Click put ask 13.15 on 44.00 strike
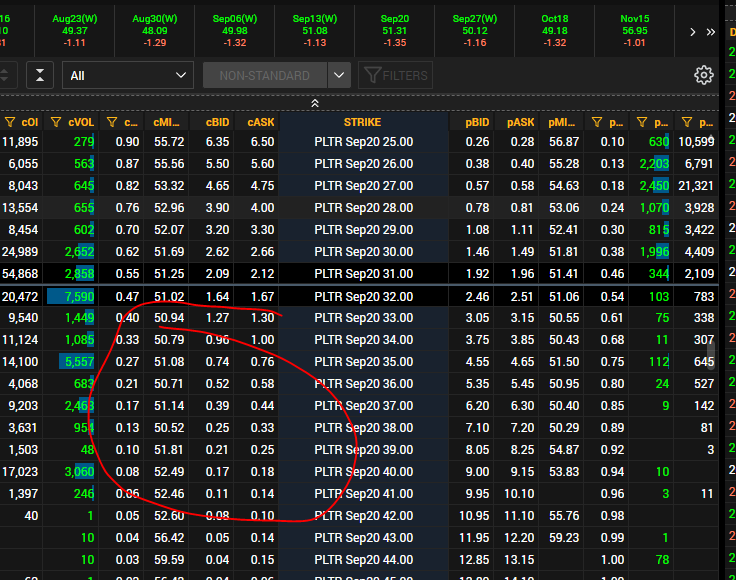This screenshot has width=736, height=580. tap(521, 560)
